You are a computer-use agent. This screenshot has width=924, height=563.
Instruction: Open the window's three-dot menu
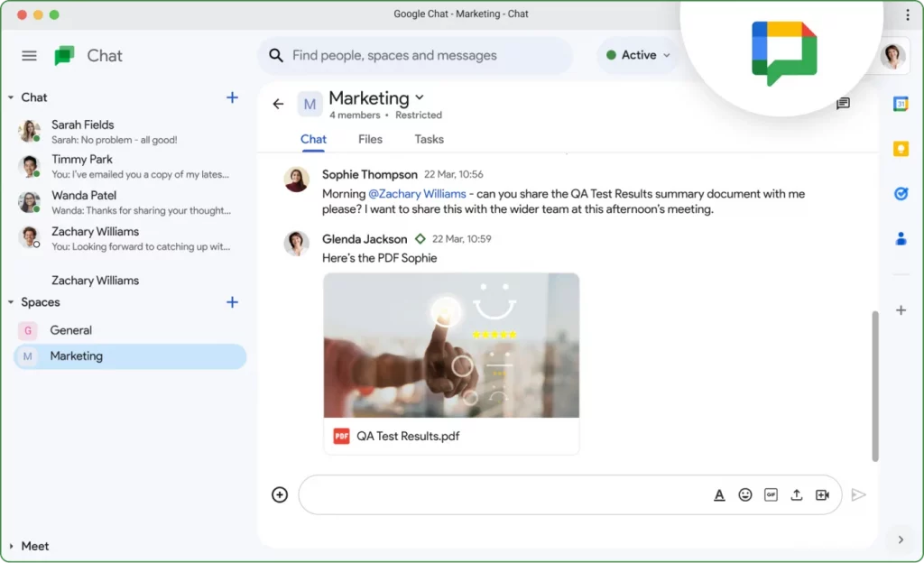click(x=908, y=14)
